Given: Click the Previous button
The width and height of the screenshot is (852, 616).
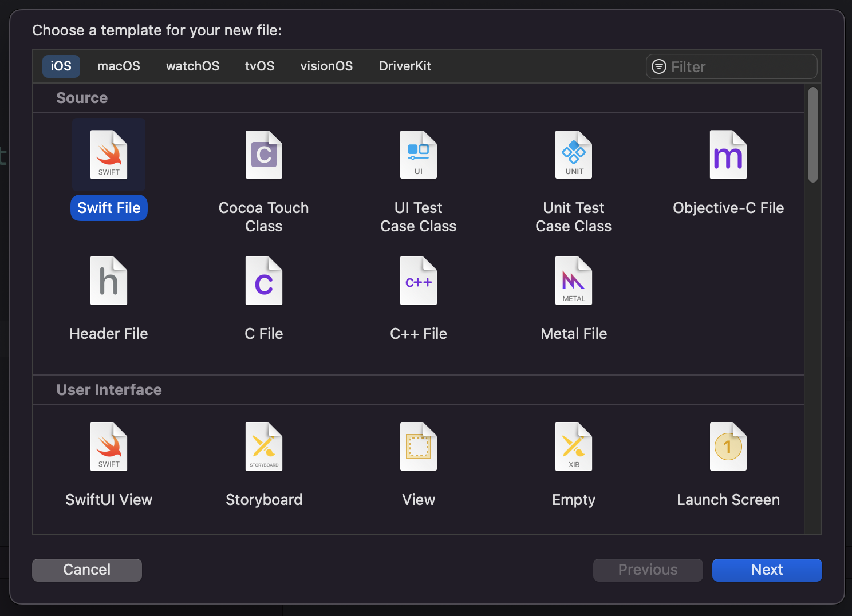Looking at the screenshot, I should (648, 570).
